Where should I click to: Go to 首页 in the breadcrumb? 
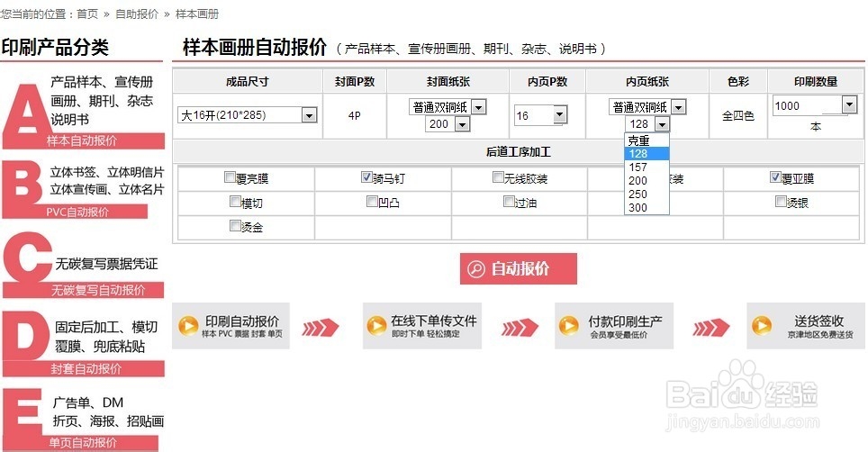pyautogui.click(x=87, y=14)
